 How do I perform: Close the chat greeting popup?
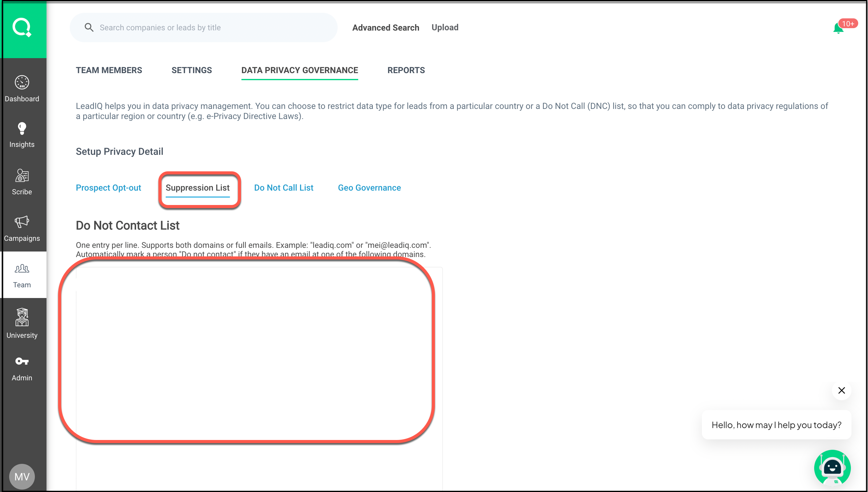(x=841, y=391)
